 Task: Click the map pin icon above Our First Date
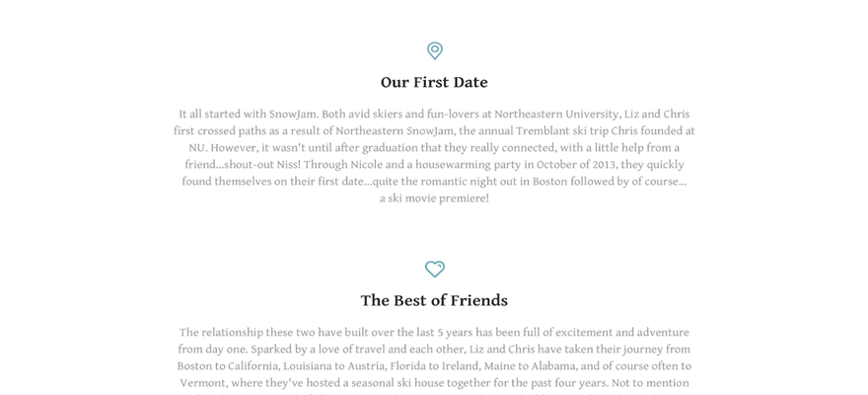tap(435, 51)
